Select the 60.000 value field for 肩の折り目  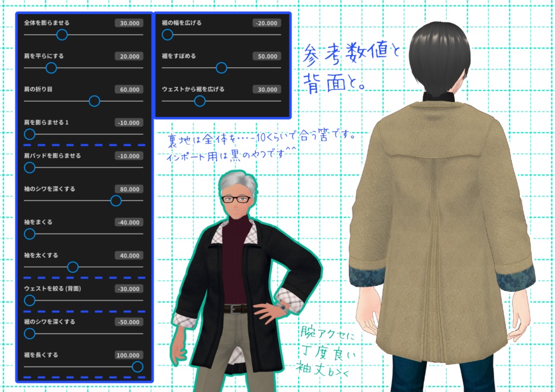pyautogui.click(x=128, y=89)
